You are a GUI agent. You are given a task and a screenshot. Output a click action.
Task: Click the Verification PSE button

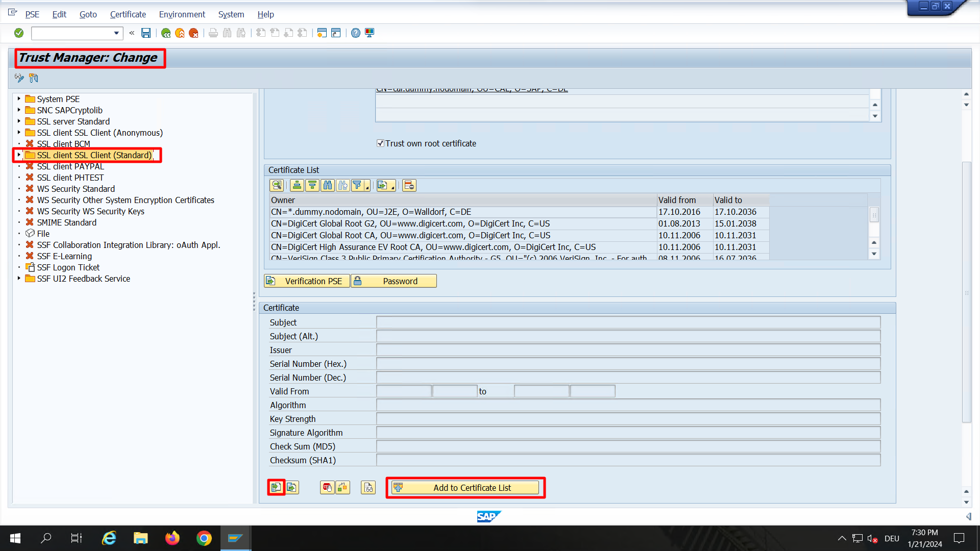click(307, 281)
